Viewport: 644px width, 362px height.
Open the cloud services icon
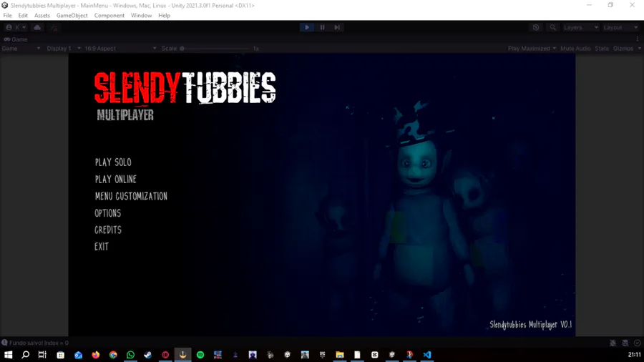coord(37,27)
